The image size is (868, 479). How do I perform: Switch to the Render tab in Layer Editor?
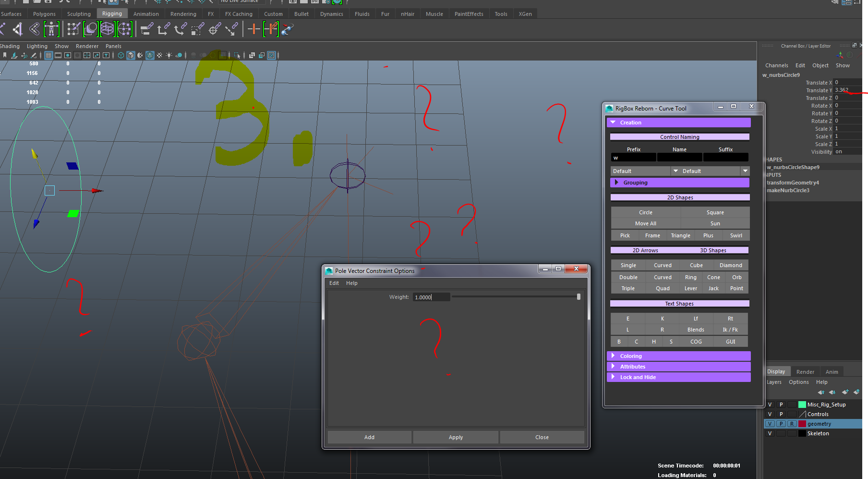click(x=805, y=371)
